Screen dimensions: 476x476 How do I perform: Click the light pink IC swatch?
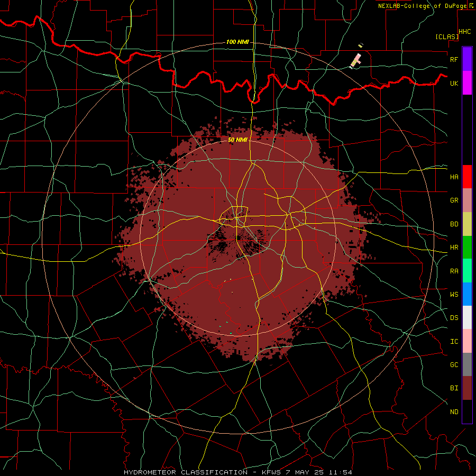[x=467, y=341]
